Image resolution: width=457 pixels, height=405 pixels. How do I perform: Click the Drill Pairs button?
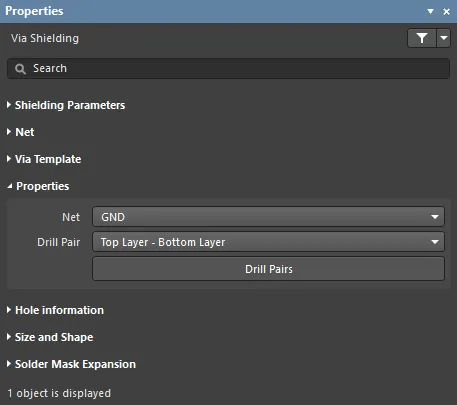[268, 269]
